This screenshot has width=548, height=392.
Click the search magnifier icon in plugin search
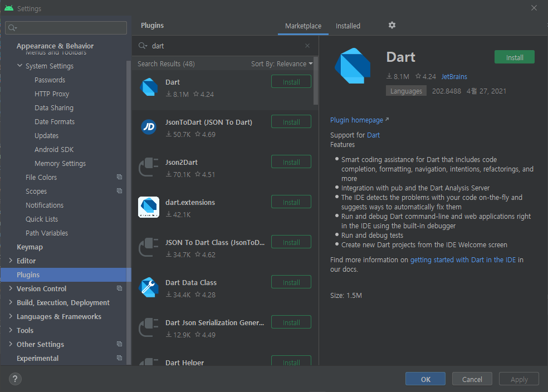143,46
